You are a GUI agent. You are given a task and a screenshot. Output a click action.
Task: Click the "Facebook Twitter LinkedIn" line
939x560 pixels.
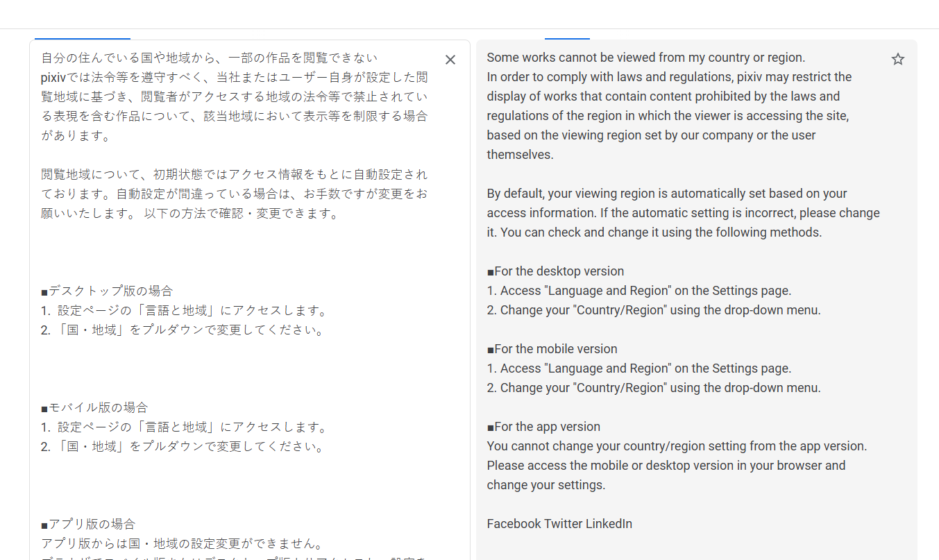(559, 524)
